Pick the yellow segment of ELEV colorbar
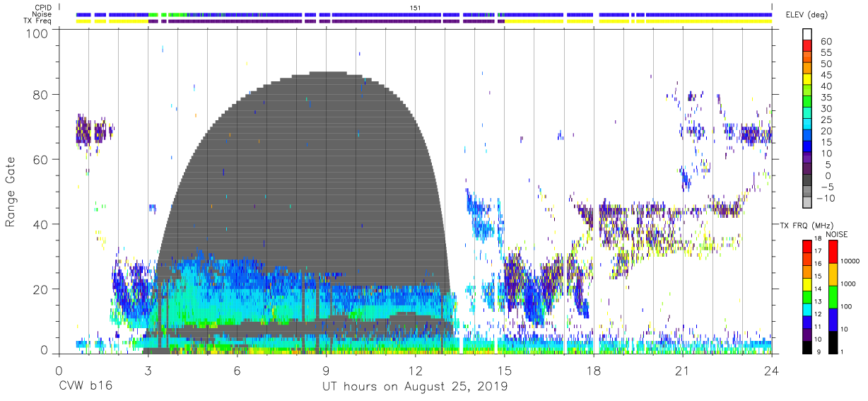 (807, 80)
